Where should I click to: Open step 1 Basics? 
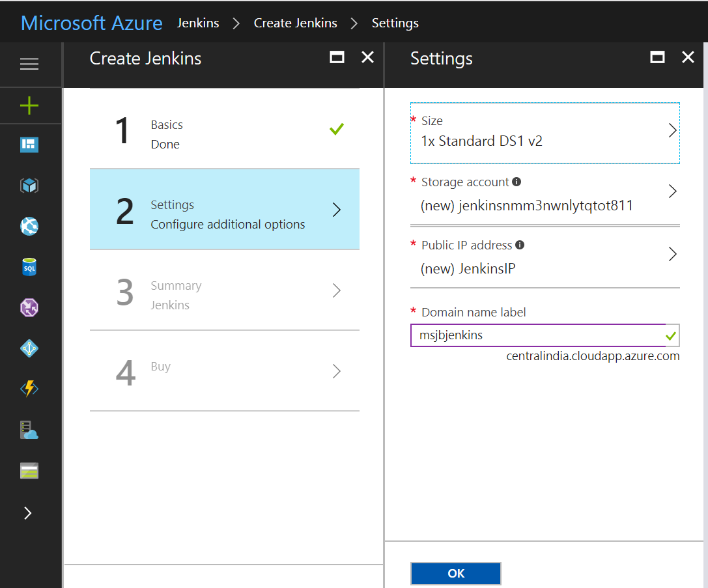pyautogui.click(x=225, y=129)
